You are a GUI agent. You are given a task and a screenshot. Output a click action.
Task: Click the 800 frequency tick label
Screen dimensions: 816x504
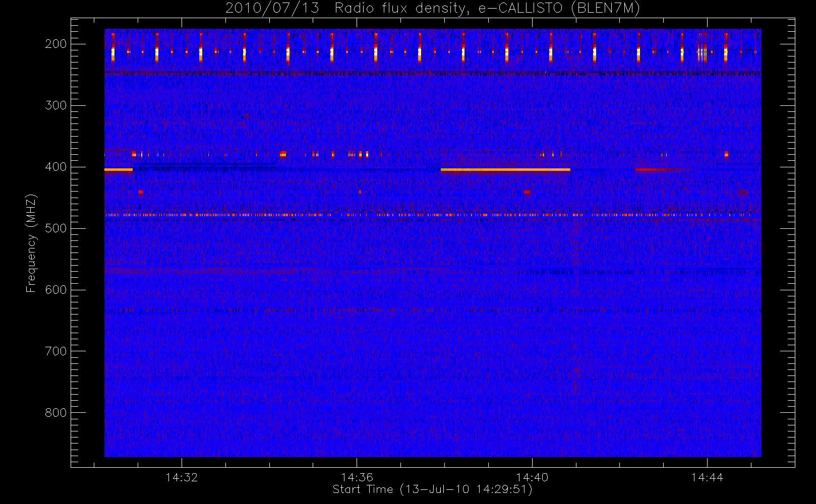coord(55,413)
